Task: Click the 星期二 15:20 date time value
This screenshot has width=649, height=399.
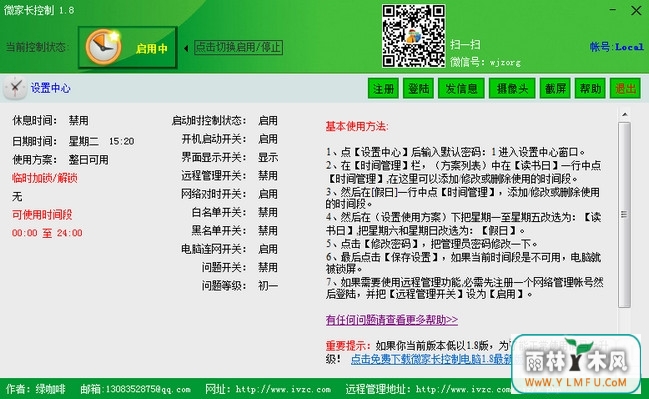Action: [101, 141]
